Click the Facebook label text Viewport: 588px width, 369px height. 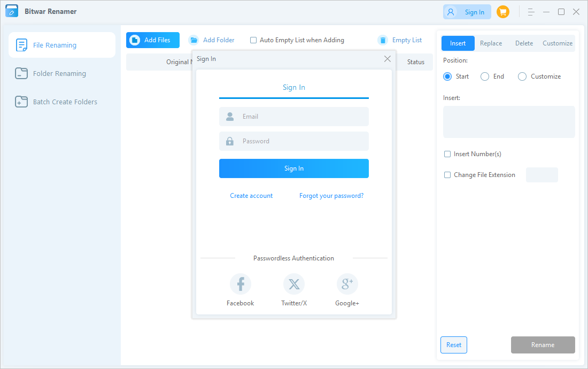pyautogui.click(x=241, y=303)
